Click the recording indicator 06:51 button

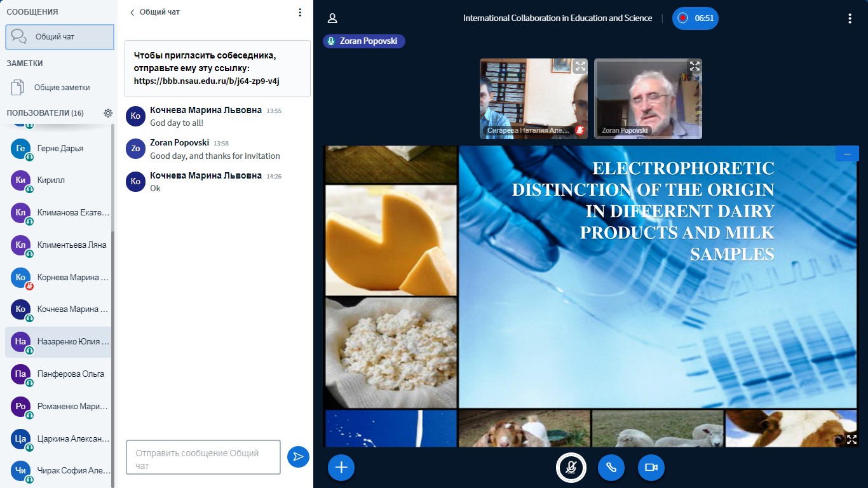tap(695, 18)
